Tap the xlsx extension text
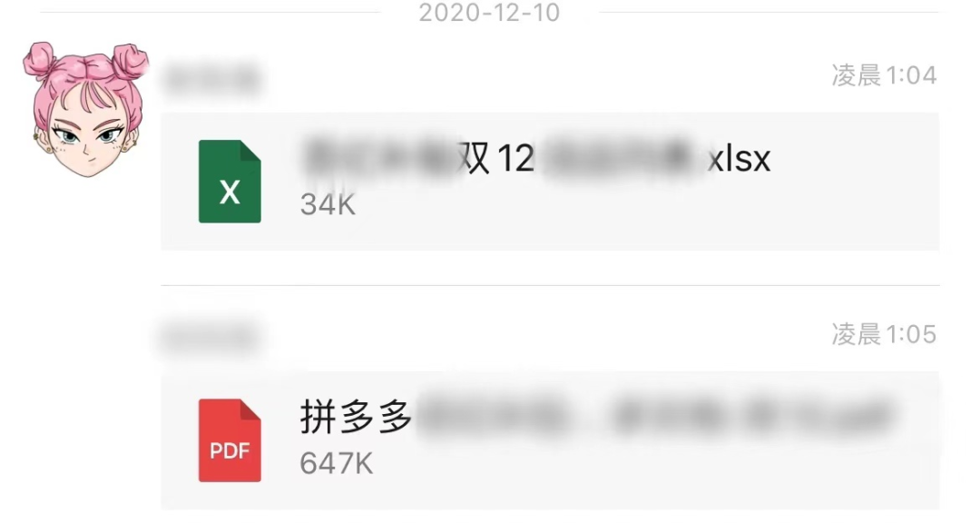Image resolution: width=980 pixels, height=523 pixels. [739, 159]
